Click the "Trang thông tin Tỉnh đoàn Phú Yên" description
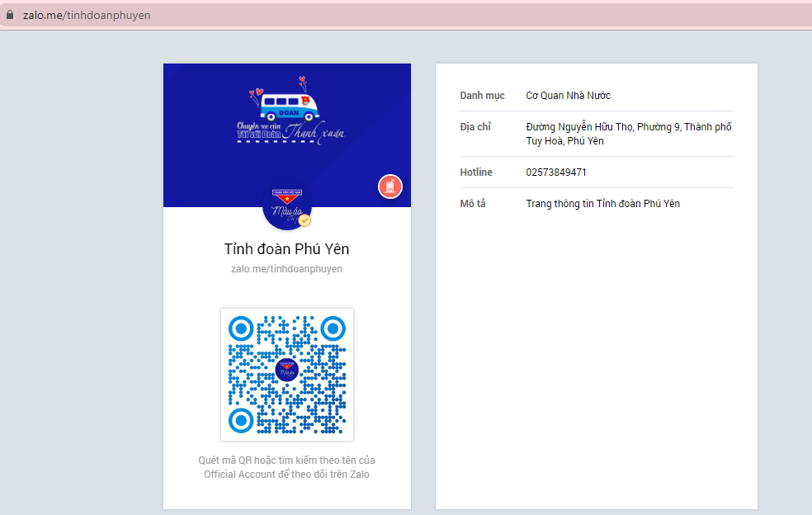The height and width of the screenshot is (515, 812). (602, 204)
